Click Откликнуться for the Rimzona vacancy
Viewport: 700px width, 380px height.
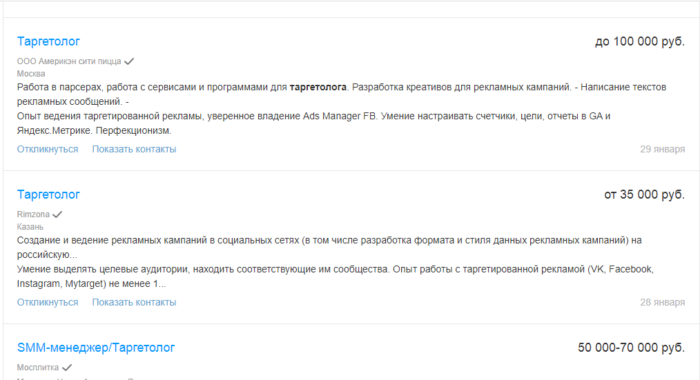coord(47,302)
